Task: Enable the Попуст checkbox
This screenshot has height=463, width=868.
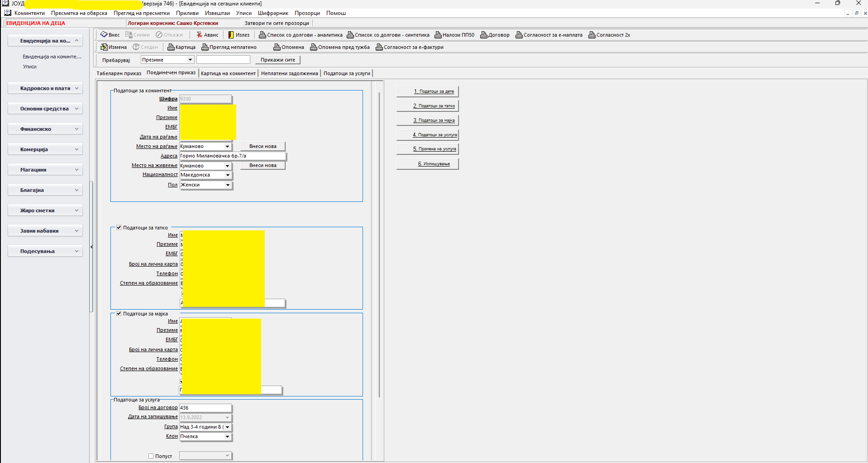Action: (x=151, y=456)
